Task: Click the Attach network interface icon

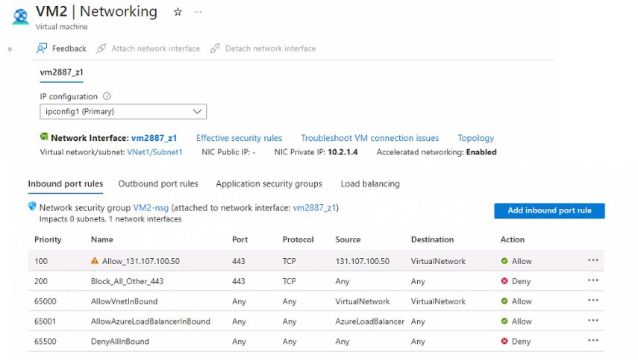Action: tap(101, 48)
